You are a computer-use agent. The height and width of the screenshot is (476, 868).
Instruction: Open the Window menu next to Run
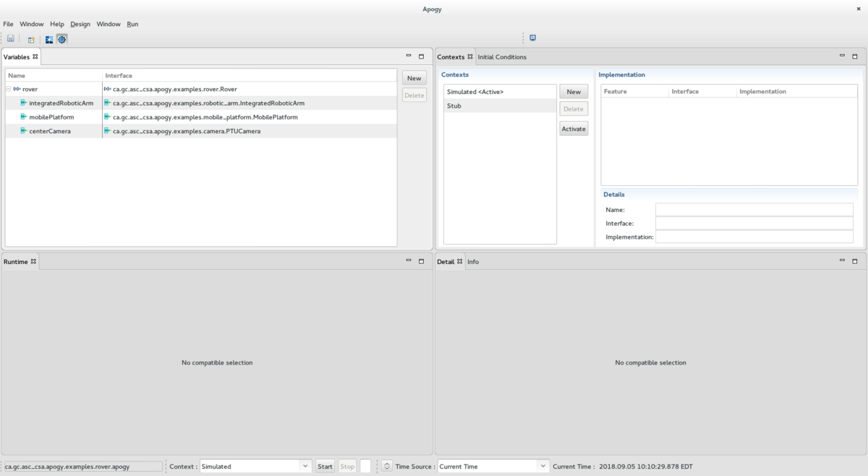click(109, 24)
